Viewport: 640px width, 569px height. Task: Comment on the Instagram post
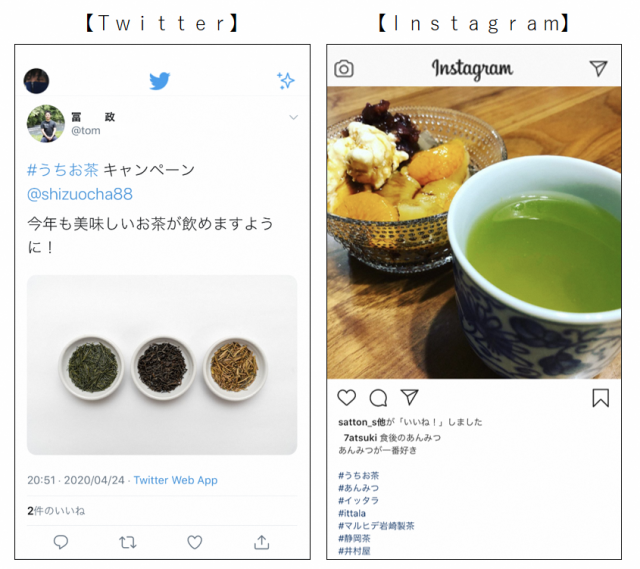click(378, 398)
